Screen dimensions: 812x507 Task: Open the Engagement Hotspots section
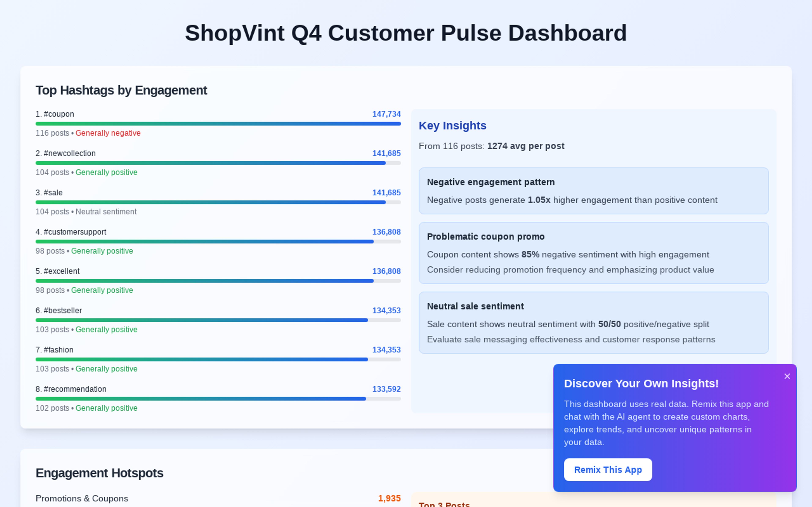[99, 473]
